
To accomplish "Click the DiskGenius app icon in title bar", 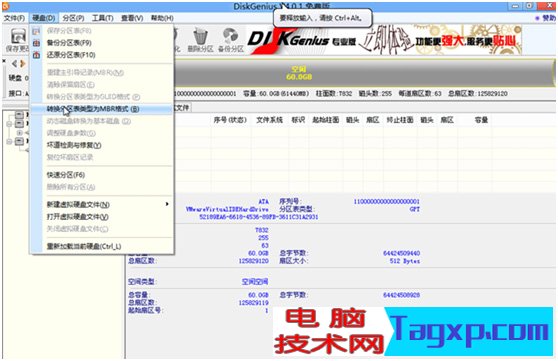I will coord(5,6).
